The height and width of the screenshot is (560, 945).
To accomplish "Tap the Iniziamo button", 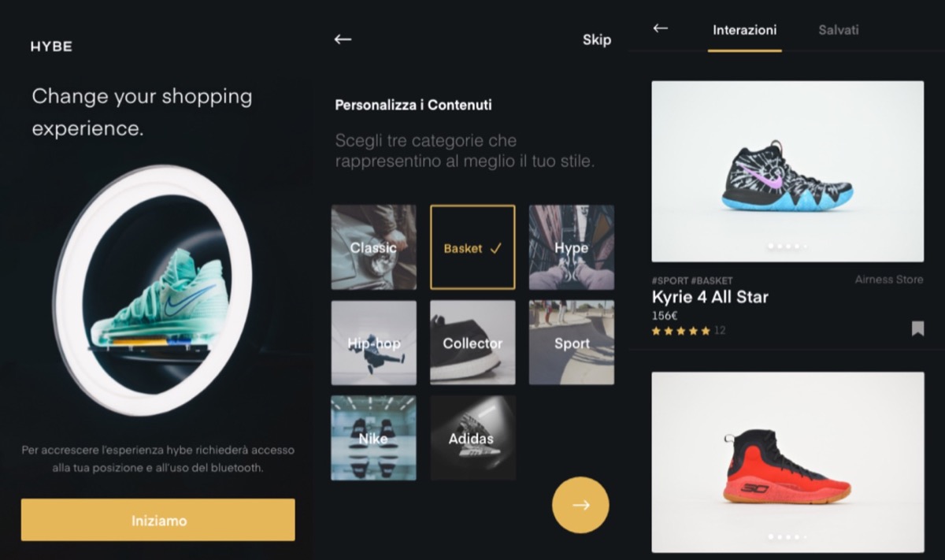I will [158, 520].
